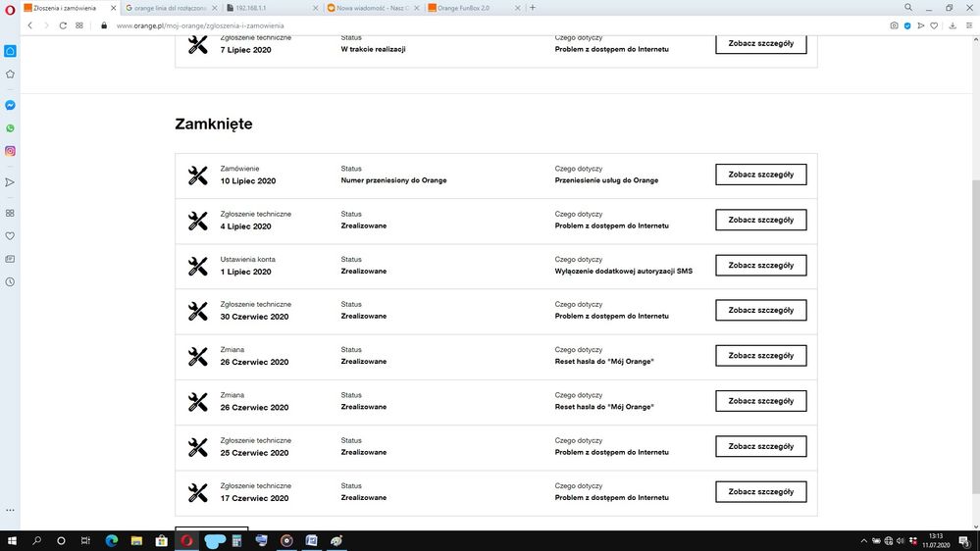980x551 pixels.
Task: Click the reload page icon
Action: coord(63,25)
